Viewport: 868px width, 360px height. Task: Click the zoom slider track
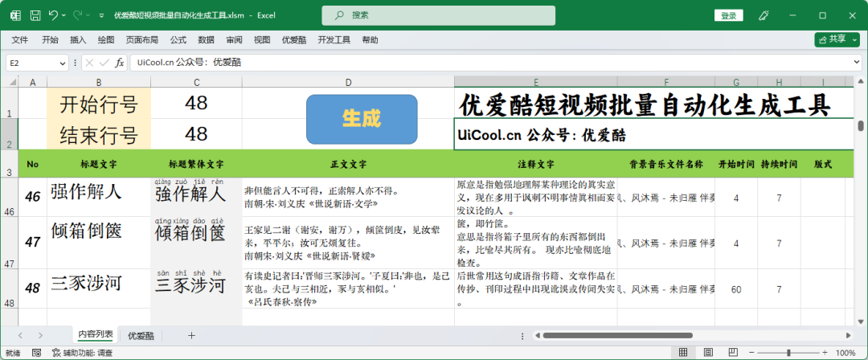click(x=788, y=352)
